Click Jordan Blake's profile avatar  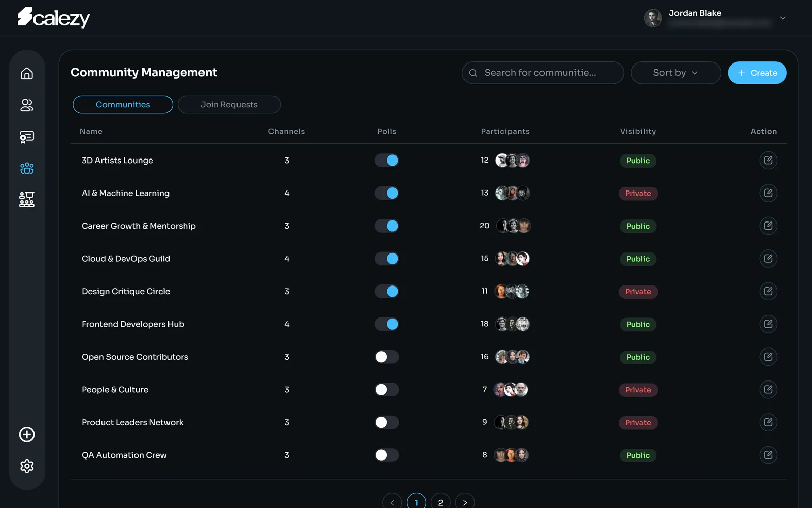[x=653, y=18]
